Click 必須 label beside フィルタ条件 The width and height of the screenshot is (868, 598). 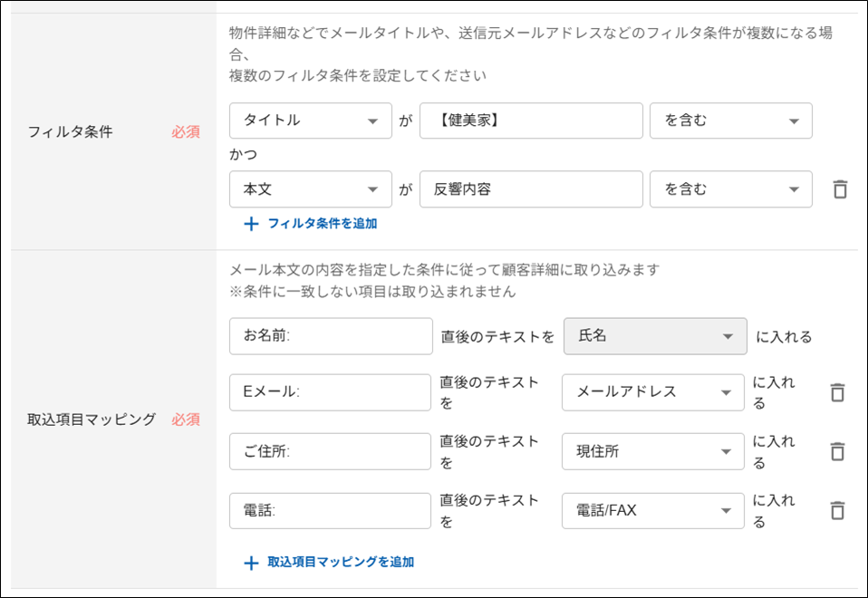pyautogui.click(x=186, y=131)
